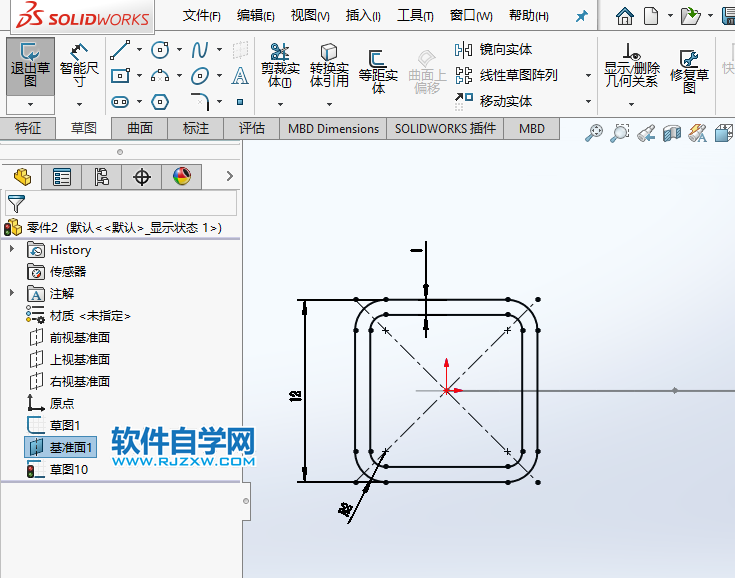Click the 转换实体引用 convert entities tool
Viewport: 735px width, 578px height.
[x=329, y=66]
